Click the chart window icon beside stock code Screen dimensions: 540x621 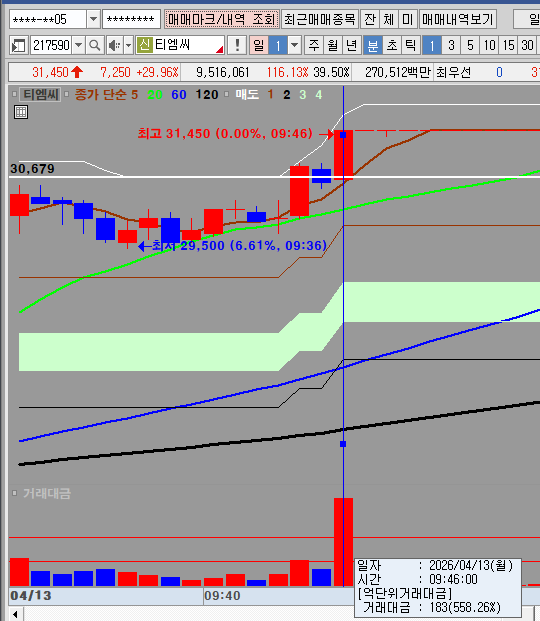(18, 46)
